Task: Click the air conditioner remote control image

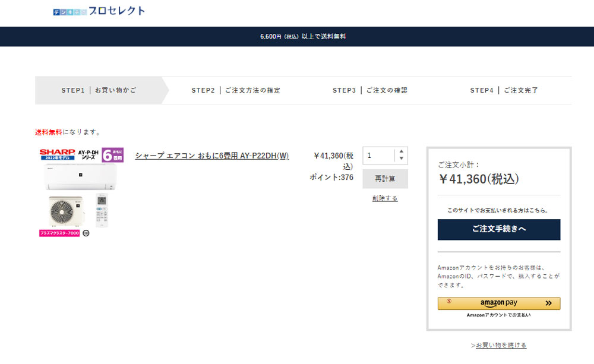Action: point(102,210)
